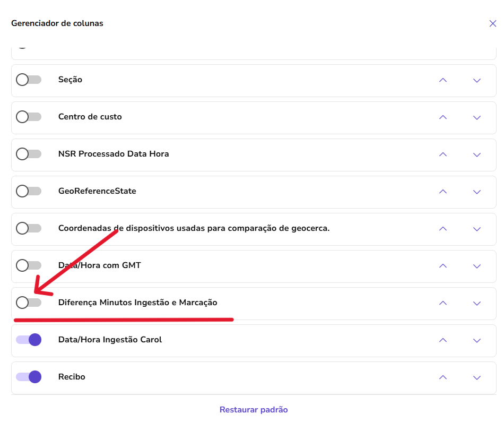Close the Gerenciador de colunas dialog

click(492, 23)
